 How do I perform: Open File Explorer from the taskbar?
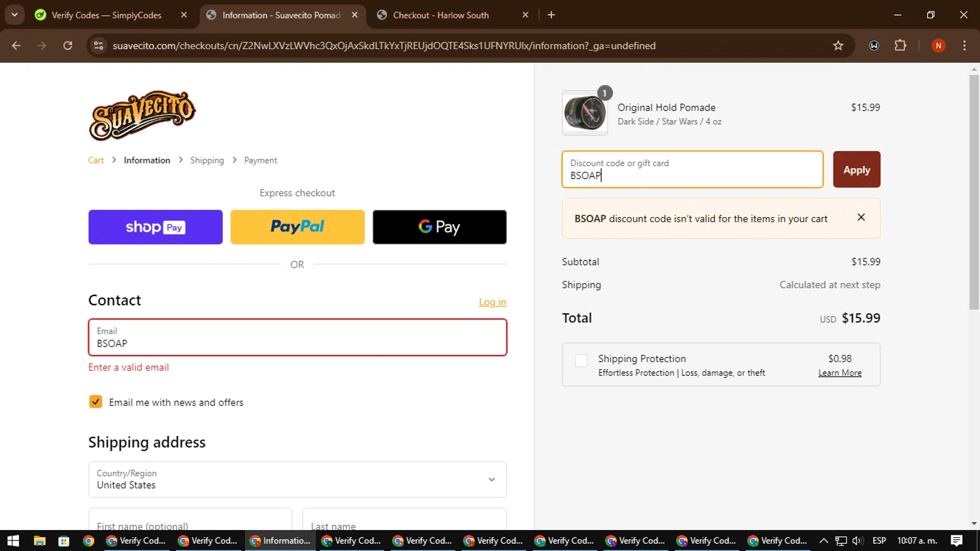click(x=40, y=541)
